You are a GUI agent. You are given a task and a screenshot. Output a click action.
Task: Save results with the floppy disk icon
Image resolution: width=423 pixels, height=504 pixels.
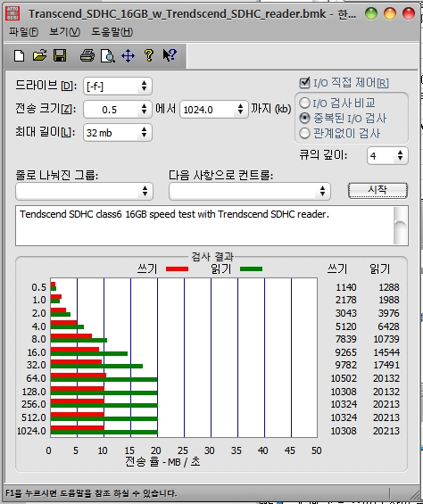pos(60,55)
